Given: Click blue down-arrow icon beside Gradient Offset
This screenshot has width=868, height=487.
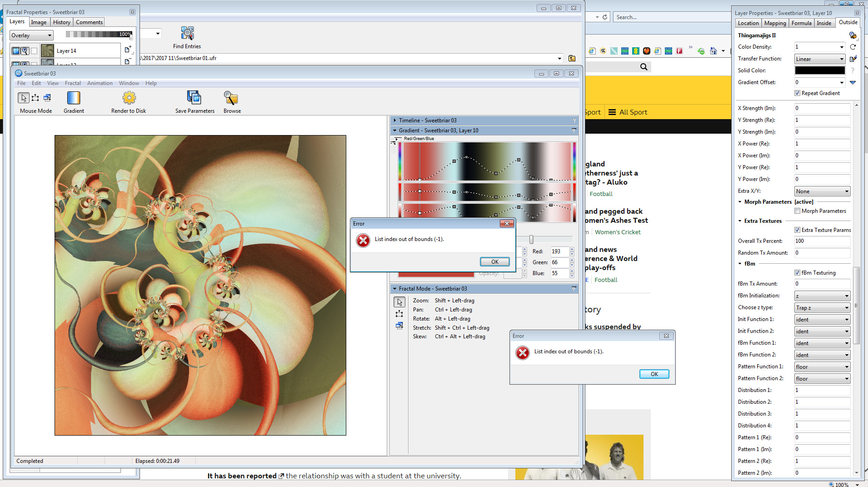Looking at the screenshot, I should (853, 82).
